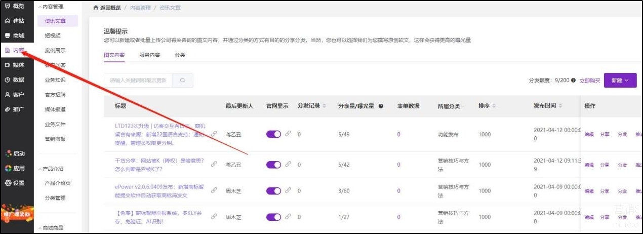This screenshot has width=644, height=234.
Task: Click the 立即购买 link
Action: (590, 81)
